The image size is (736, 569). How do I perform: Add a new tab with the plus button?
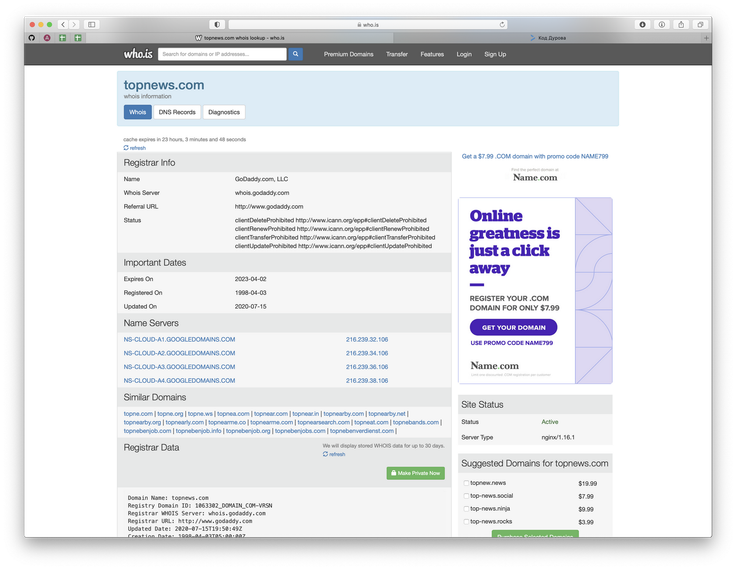(x=706, y=38)
